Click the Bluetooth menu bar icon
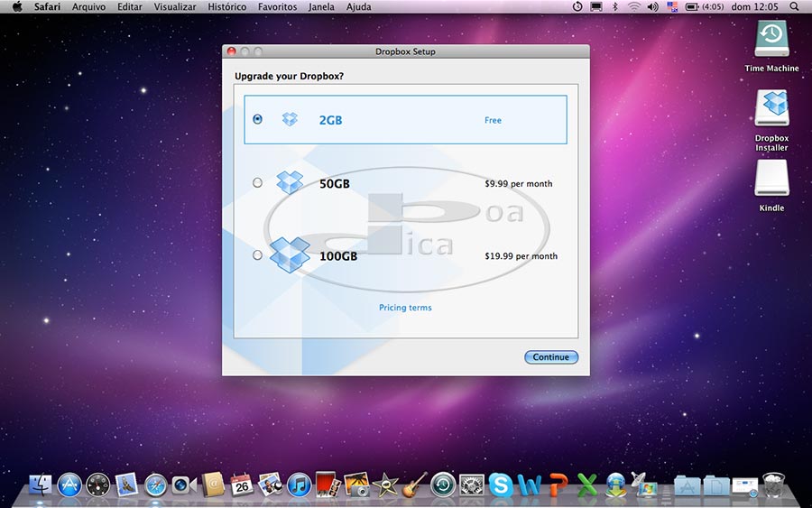The image size is (812, 508). click(x=614, y=6)
